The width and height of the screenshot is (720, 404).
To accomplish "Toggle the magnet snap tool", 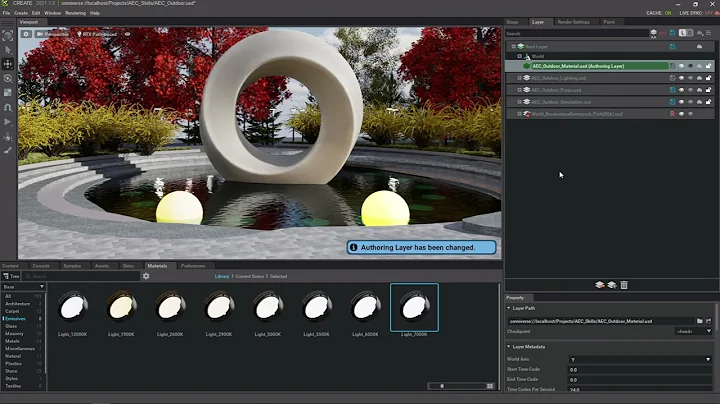I will (8, 107).
